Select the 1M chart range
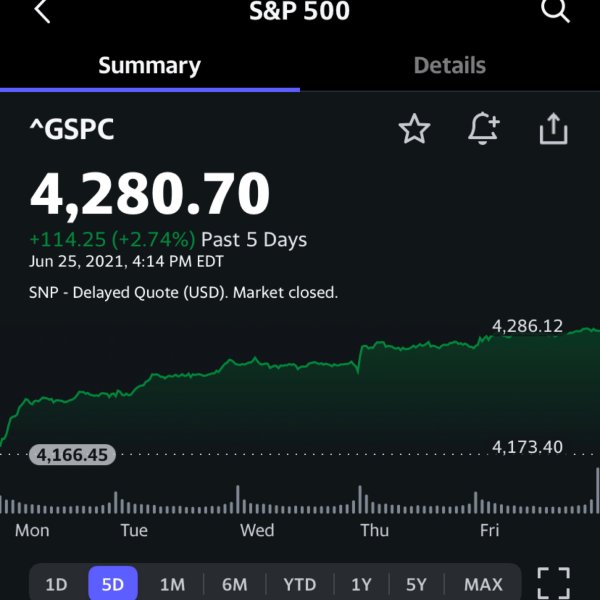600x600 pixels. coord(172,584)
